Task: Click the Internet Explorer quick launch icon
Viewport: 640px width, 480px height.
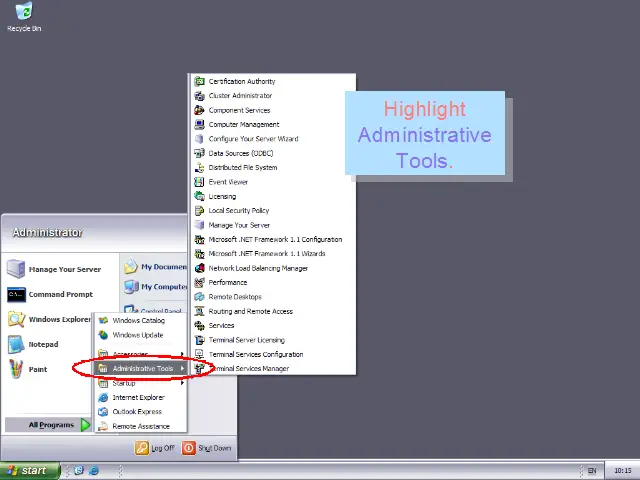Action: point(94,470)
